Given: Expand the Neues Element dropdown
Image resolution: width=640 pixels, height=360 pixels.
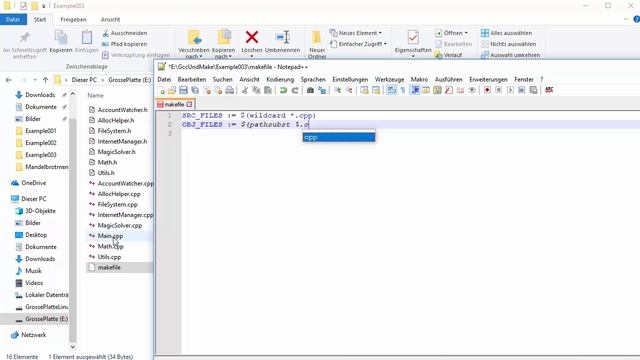Looking at the screenshot, I should (356, 33).
